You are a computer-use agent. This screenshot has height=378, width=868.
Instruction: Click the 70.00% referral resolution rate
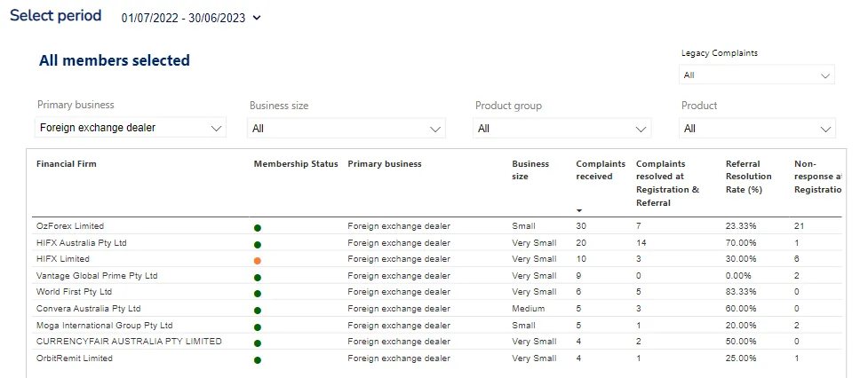741,242
